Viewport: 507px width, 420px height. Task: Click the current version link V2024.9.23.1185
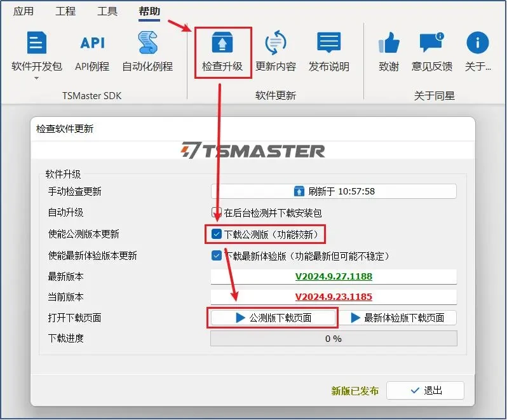coord(334,297)
